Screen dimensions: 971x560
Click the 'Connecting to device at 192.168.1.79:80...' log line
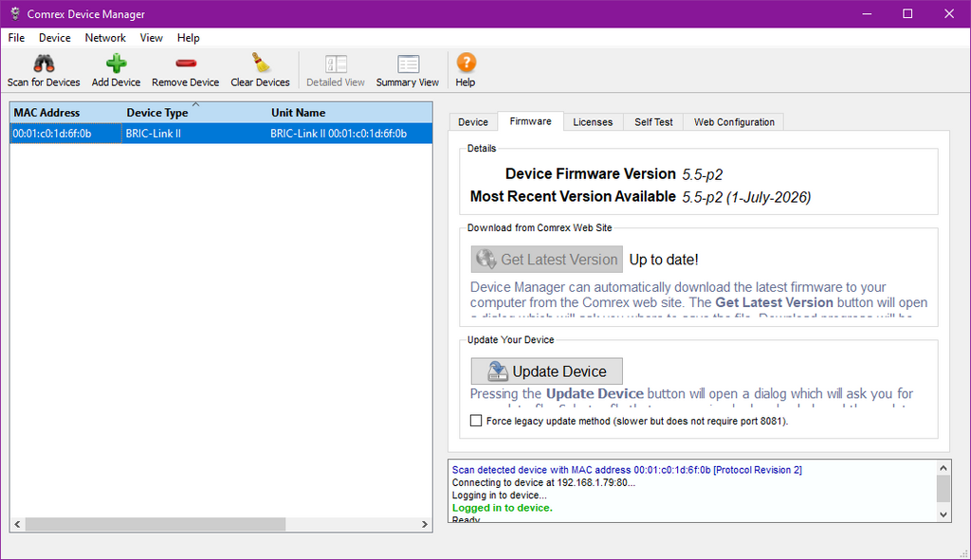click(543, 482)
